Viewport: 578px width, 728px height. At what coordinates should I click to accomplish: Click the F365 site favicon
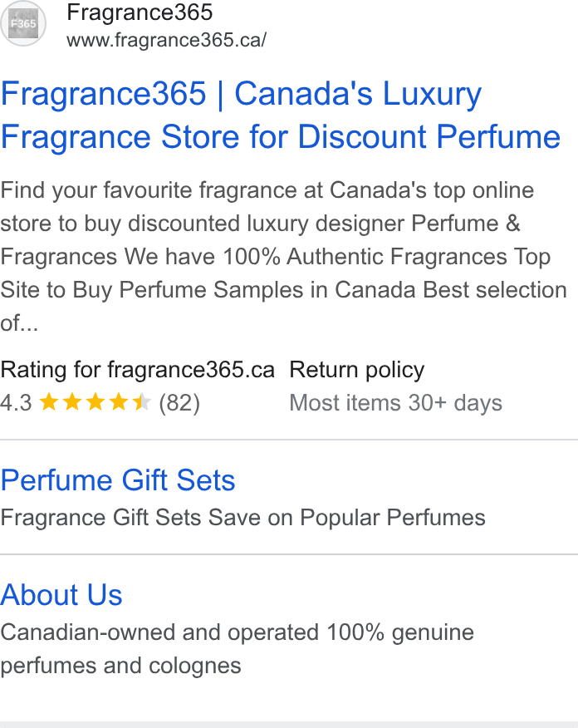(23, 23)
